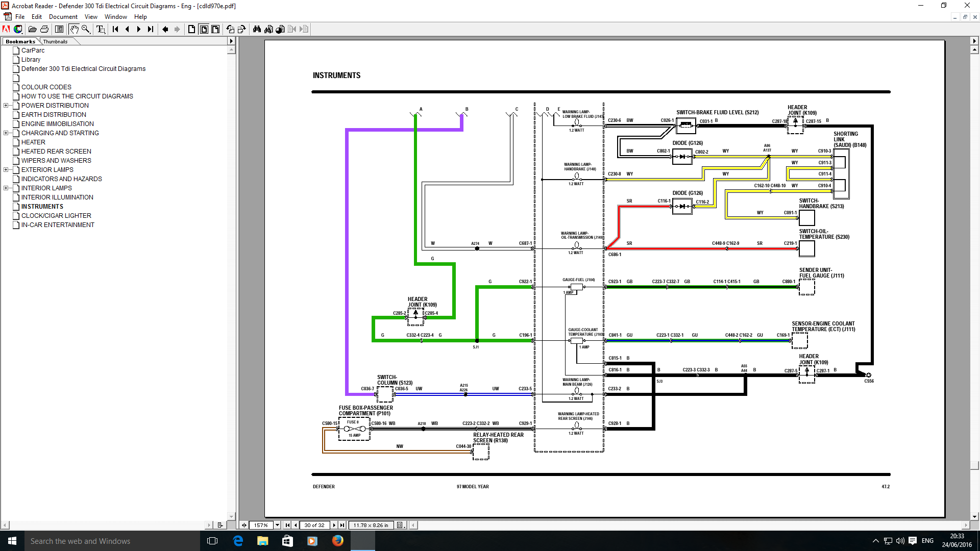The image size is (980, 551).
Task: Open the File menu
Action: 20,17
